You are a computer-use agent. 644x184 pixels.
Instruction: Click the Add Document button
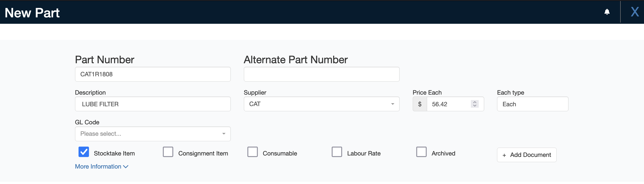pos(527,155)
